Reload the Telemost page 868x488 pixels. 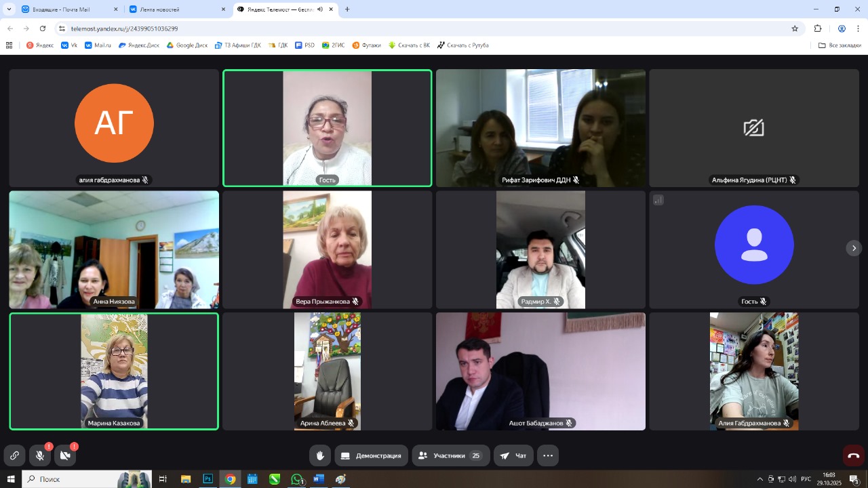pyautogui.click(x=43, y=28)
